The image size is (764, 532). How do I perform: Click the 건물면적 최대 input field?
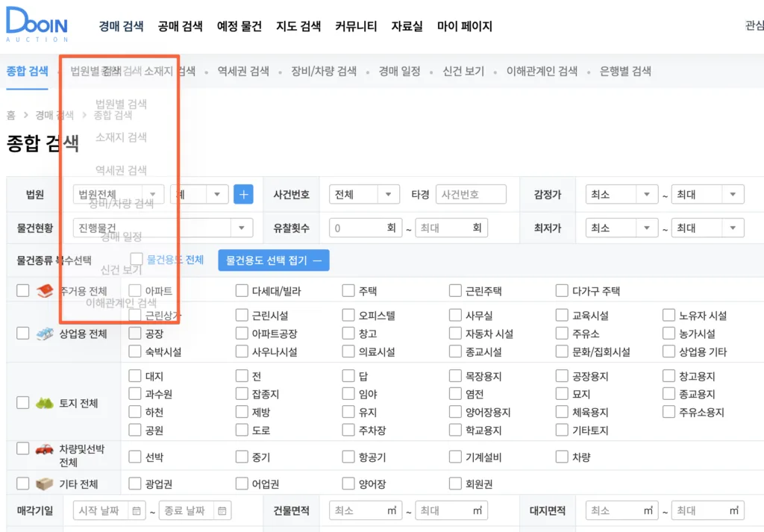(451, 510)
